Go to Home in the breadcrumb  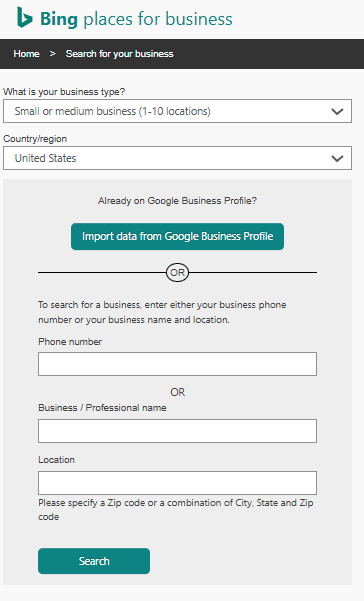tap(26, 54)
